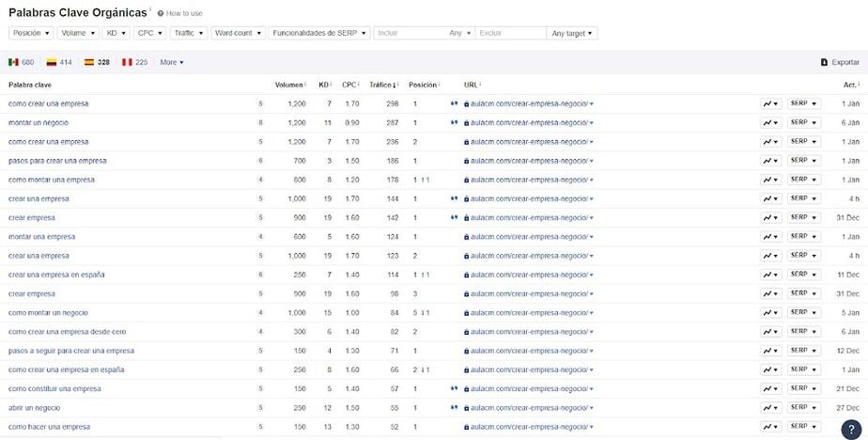The height and width of the screenshot is (440, 868).
Task: Sort by the Volumen column header
Action: point(290,85)
